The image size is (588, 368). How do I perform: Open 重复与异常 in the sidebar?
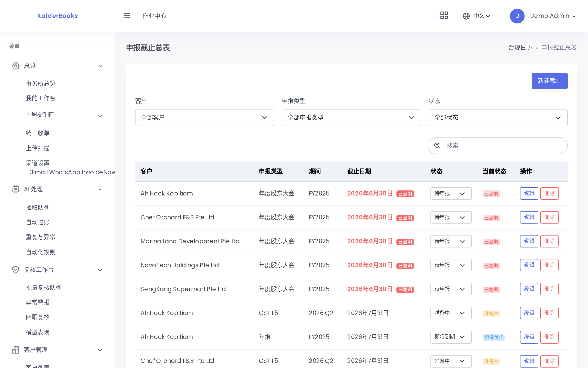pyautogui.click(x=41, y=237)
